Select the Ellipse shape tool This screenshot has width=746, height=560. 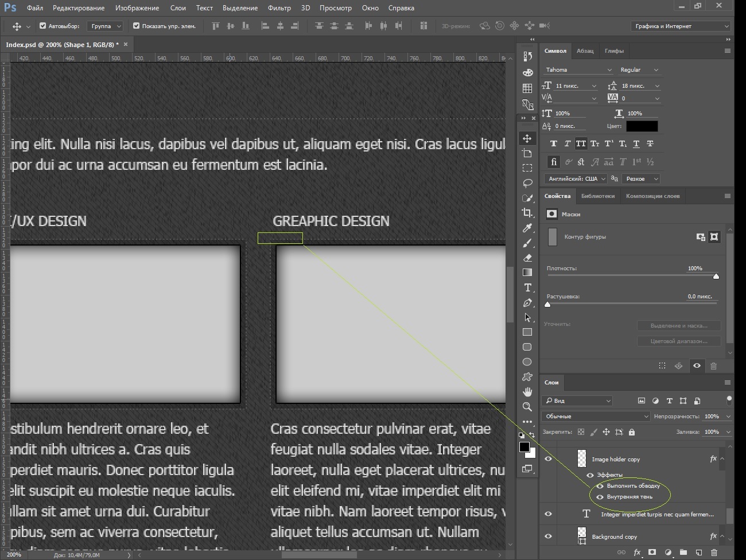tap(527, 362)
